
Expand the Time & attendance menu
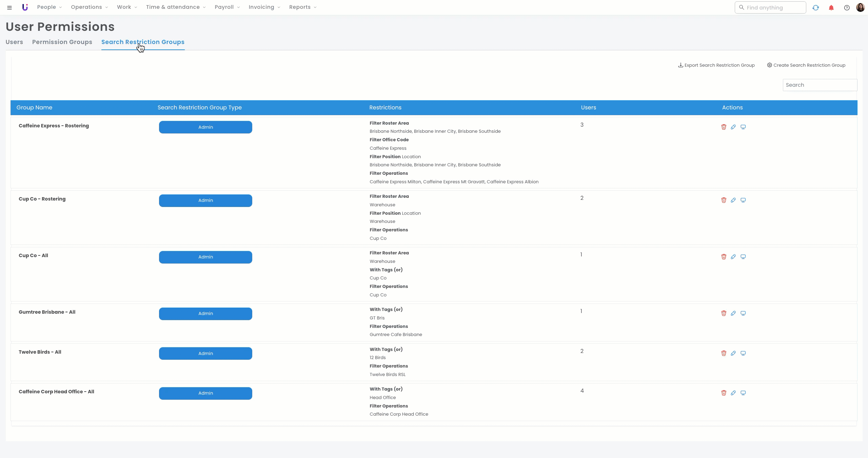click(x=176, y=7)
